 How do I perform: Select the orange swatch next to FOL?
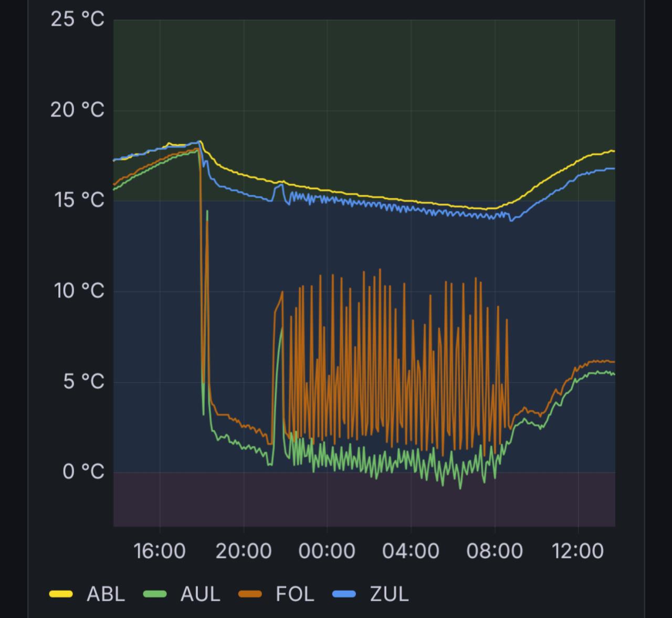251,594
